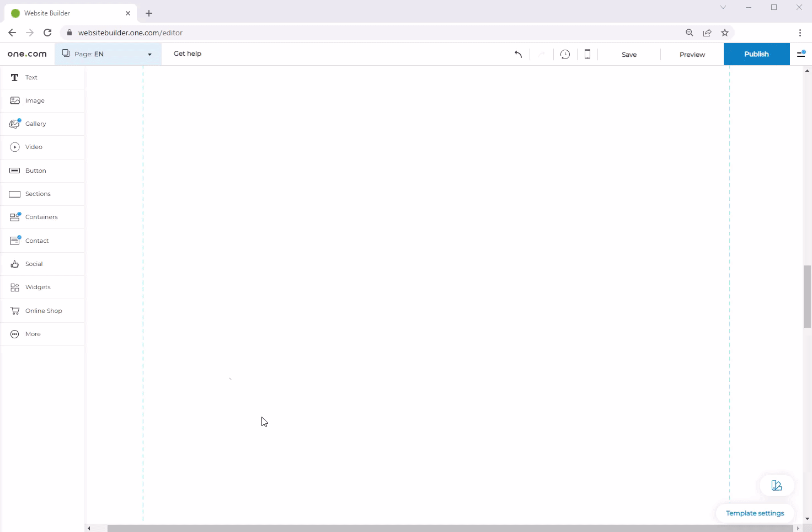Image resolution: width=812 pixels, height=532 pixels.
Task: Open the browser customize menu
Action: click(800, 33)
